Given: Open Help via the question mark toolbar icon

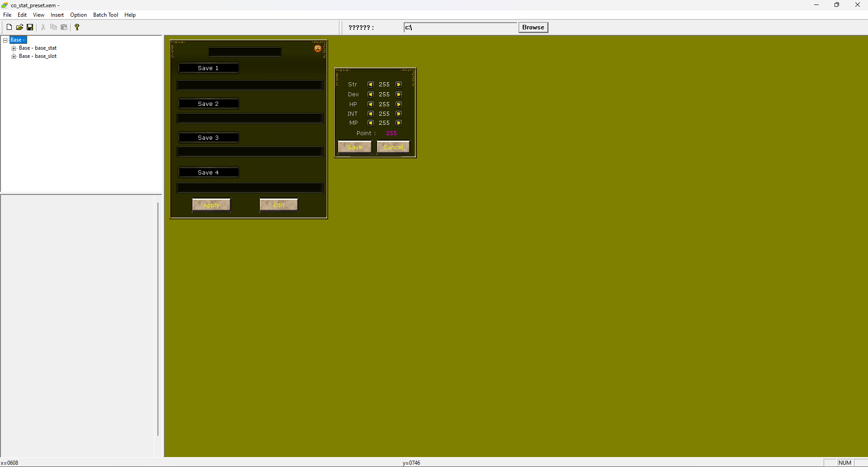Looking at the screenshot, I should (77, 27).
